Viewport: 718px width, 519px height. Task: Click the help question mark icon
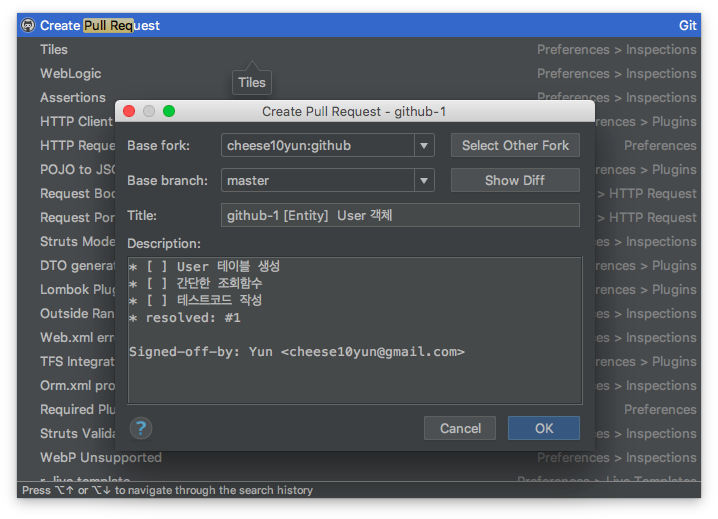[x=141, y=428]
